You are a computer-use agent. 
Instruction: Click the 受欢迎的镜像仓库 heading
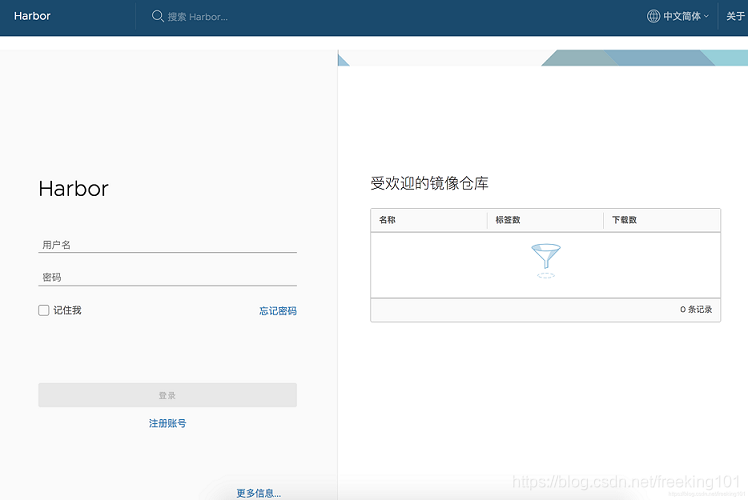[x=429, y=183]
